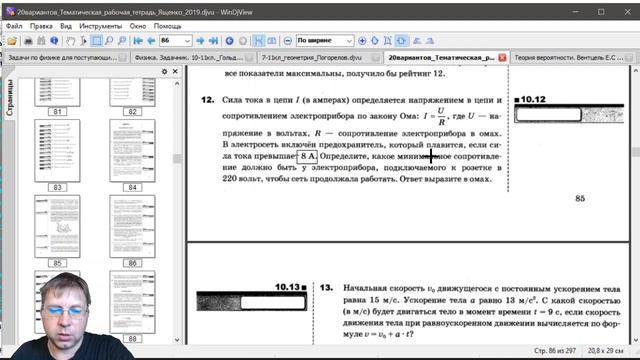This screenshot has width=640, height=360.
Task: Toggle continuous page layout
Action: point(258,41)
